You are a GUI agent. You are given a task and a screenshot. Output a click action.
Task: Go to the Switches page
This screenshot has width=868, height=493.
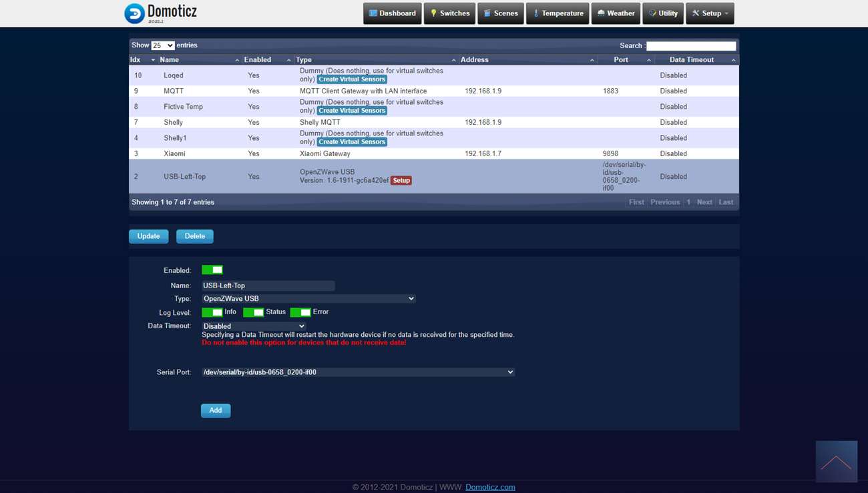tap(449, 13)
